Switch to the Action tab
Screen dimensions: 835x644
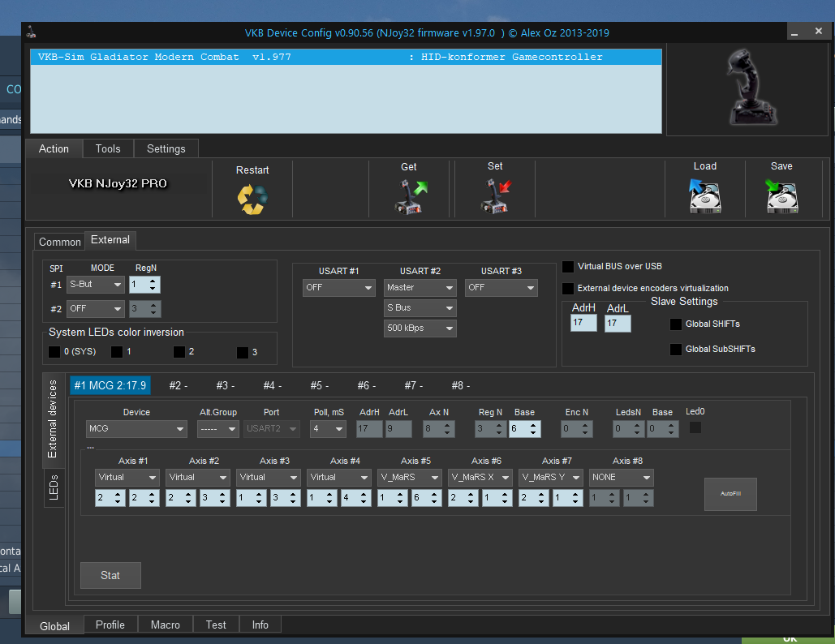(54, 149)
